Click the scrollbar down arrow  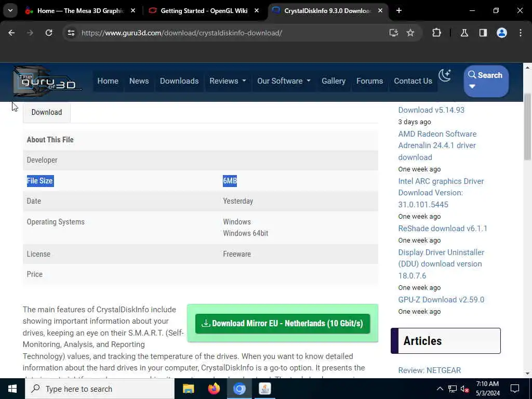point(527,374)
